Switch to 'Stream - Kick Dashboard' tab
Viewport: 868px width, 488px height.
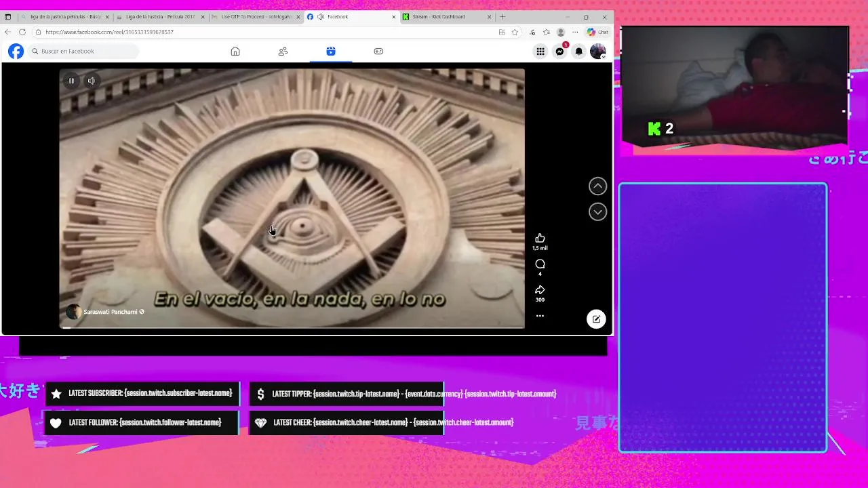click(447, 17)
